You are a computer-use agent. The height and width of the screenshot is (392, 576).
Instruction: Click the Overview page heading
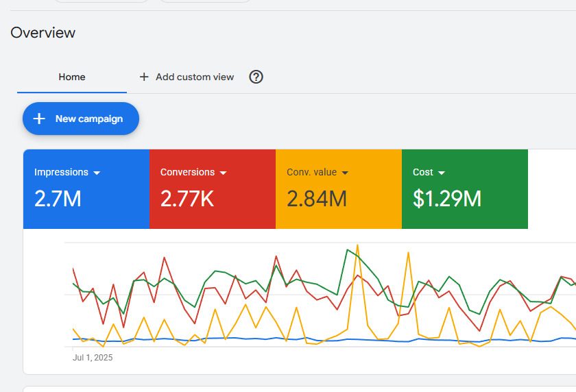pos(43,32)
